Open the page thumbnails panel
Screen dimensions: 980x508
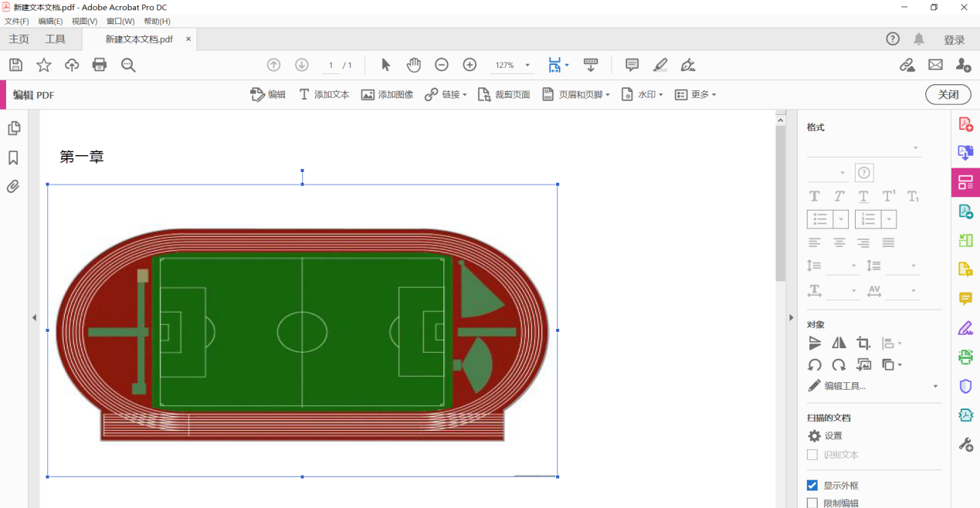click(13, 128)
